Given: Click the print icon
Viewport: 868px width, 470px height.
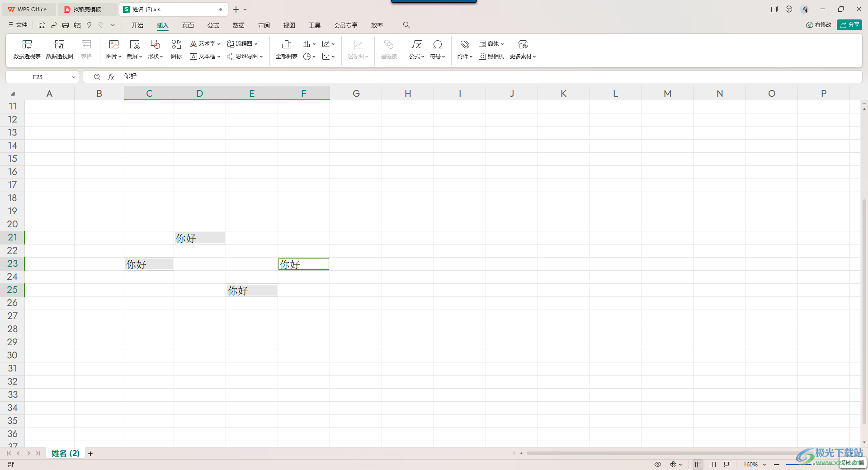Looking at the screenshot, I should (66, 25).
